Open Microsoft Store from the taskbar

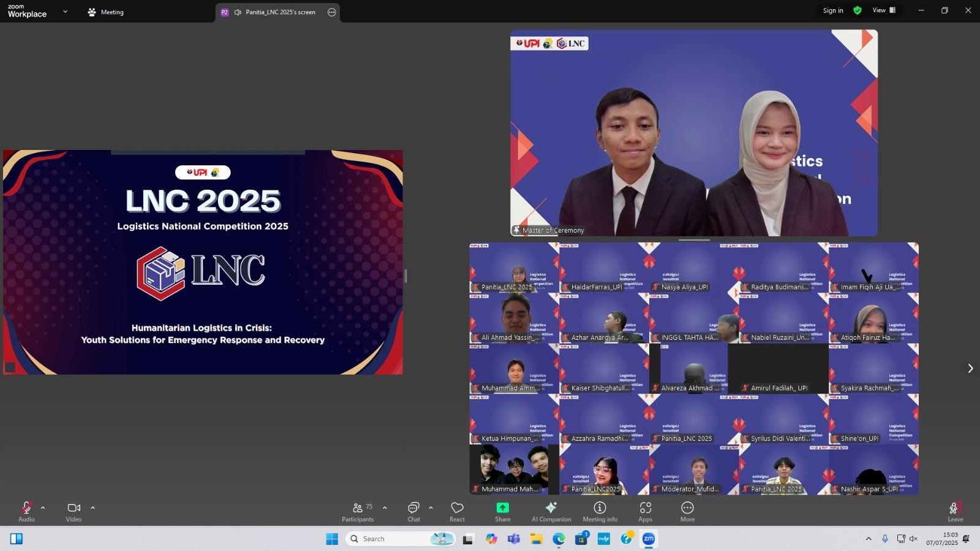point(581,539)
